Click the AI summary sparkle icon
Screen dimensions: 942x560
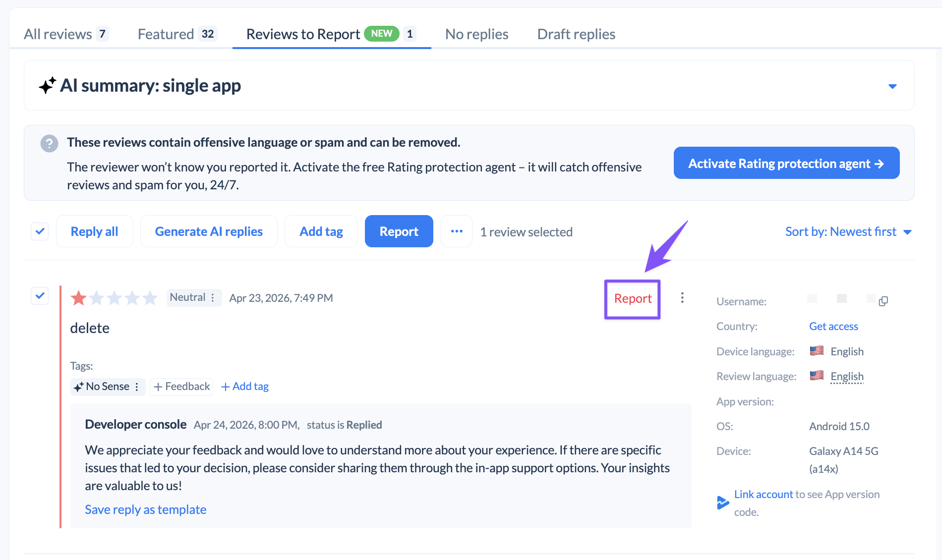pyautogui.click(x=48, y=86)
